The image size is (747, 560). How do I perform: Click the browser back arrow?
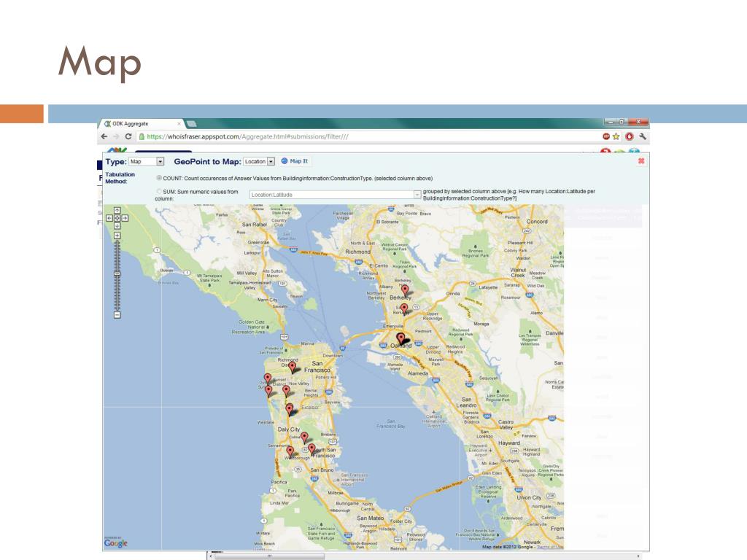click(x=104, y=136)
